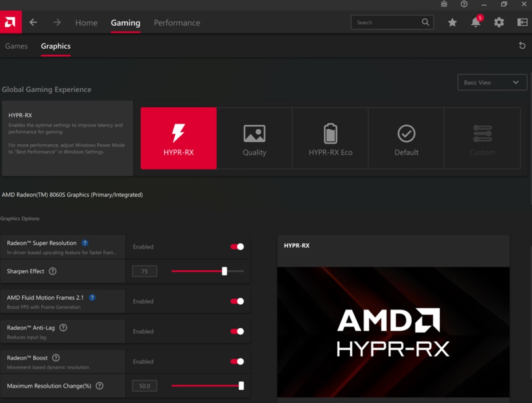Select the HYPR-RX Eco battery profile
The width and height of the screenshot is (532, 403).
click(330, 138)
